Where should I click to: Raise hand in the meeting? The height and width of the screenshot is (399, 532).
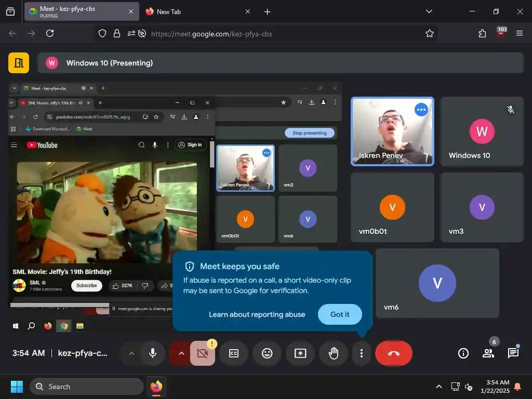point(334,353)
